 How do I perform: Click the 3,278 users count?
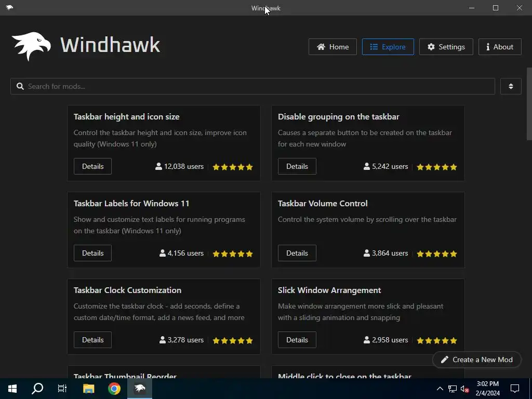point(185,340)
